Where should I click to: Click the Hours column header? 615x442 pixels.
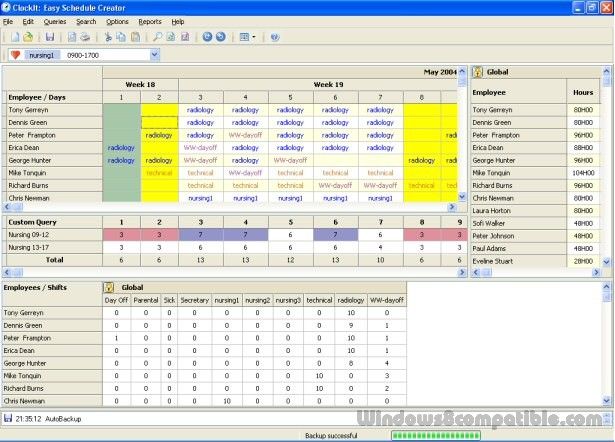click(583, 93)
